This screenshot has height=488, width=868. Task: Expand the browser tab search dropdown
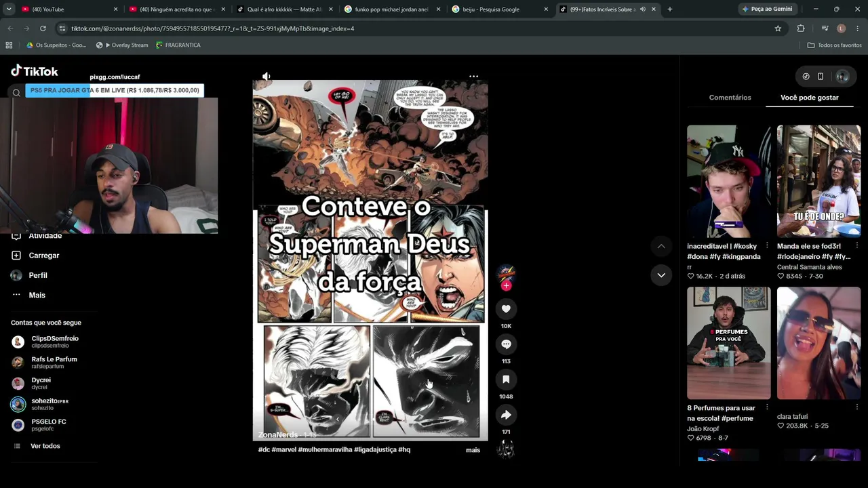9,9
